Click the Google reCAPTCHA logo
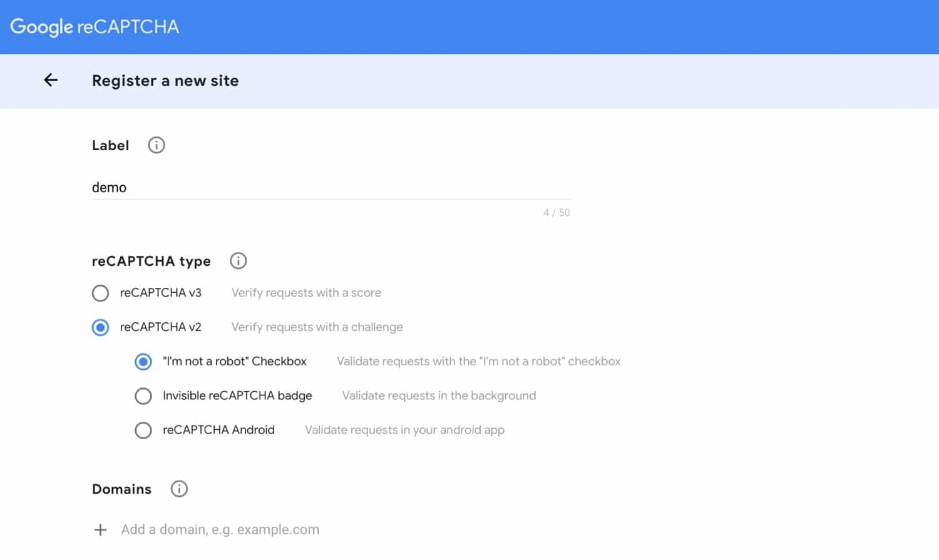This screenshot has width=939, height=560. 94,27
